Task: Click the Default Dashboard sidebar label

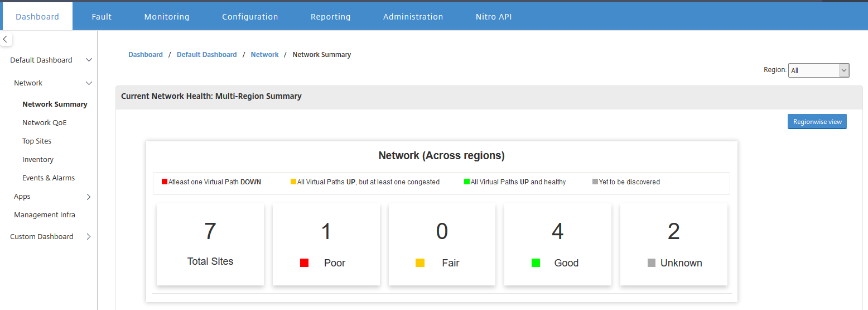Action: (41, 60)
